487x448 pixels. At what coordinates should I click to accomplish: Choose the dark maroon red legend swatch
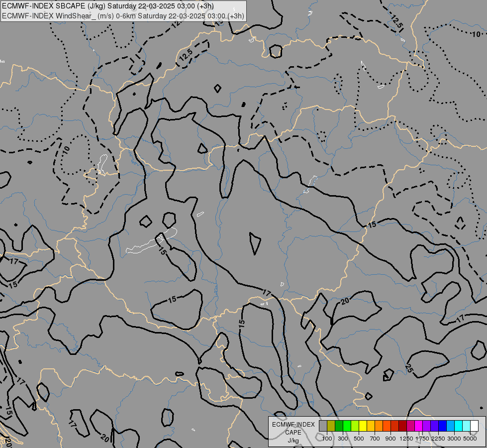pos(402,426)
